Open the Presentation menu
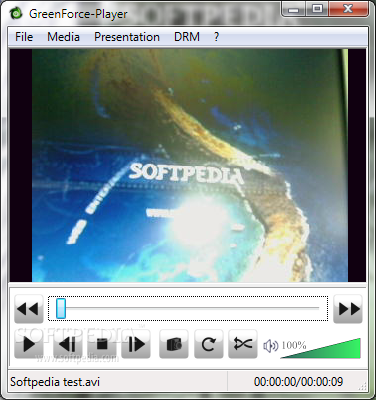The height and width of the screenshot is (400, 376). click(x=127, y=37)
